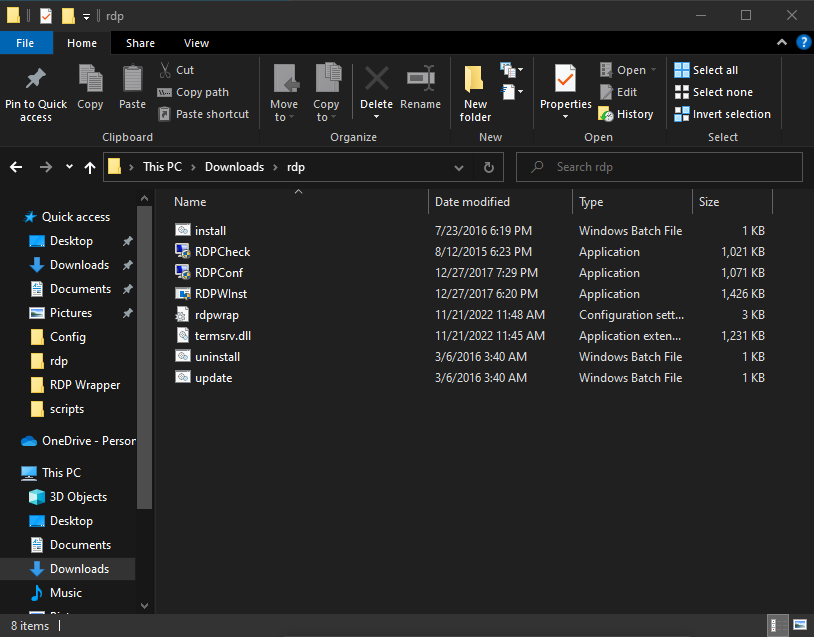This screenshot has width=814, height=637.
Task: Click the Copy ribbon icon
Action: [90, 78]
